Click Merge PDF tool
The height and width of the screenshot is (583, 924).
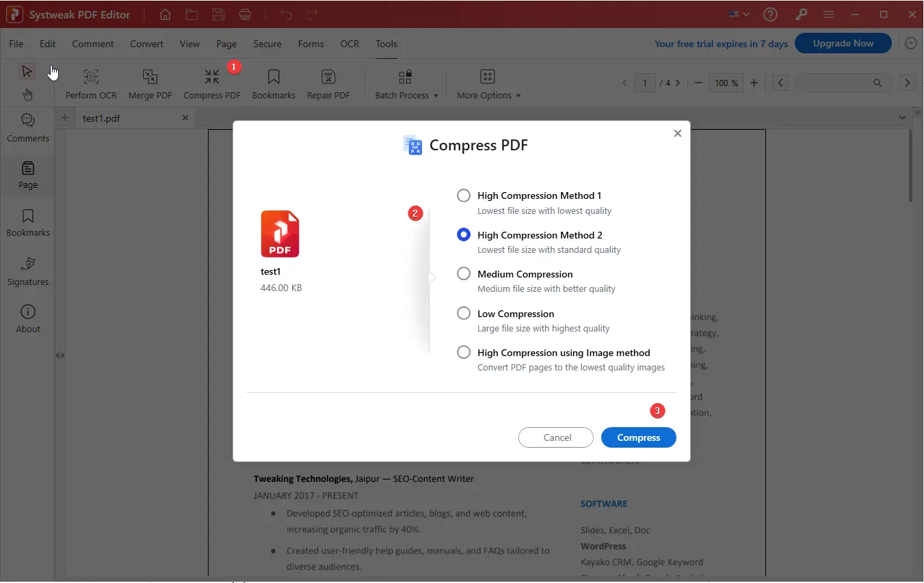coord(150,85)
